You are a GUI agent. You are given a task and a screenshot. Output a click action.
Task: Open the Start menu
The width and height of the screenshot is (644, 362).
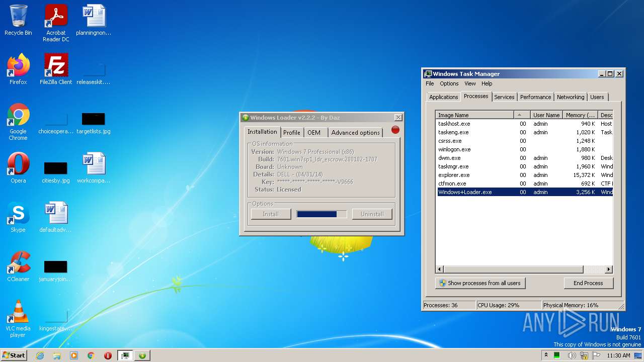point(14,355)
